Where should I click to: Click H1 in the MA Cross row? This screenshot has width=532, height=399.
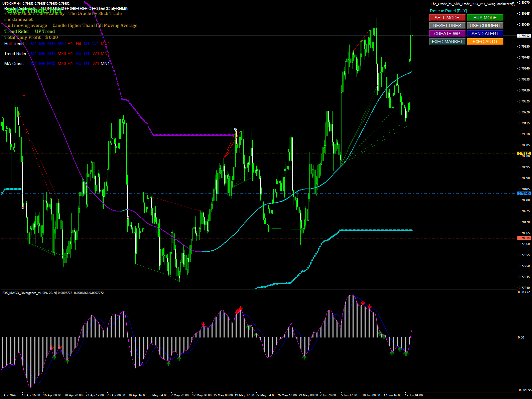tap(70, 64)
